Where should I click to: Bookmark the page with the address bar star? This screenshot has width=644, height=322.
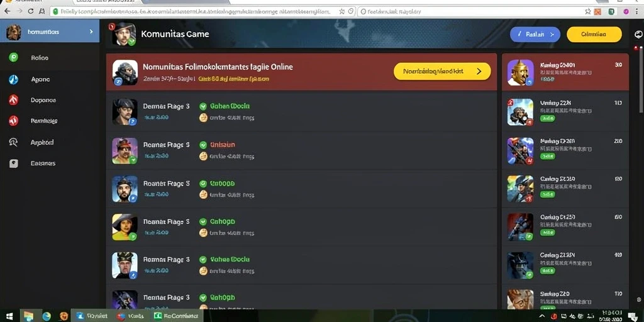coord(341,12)
